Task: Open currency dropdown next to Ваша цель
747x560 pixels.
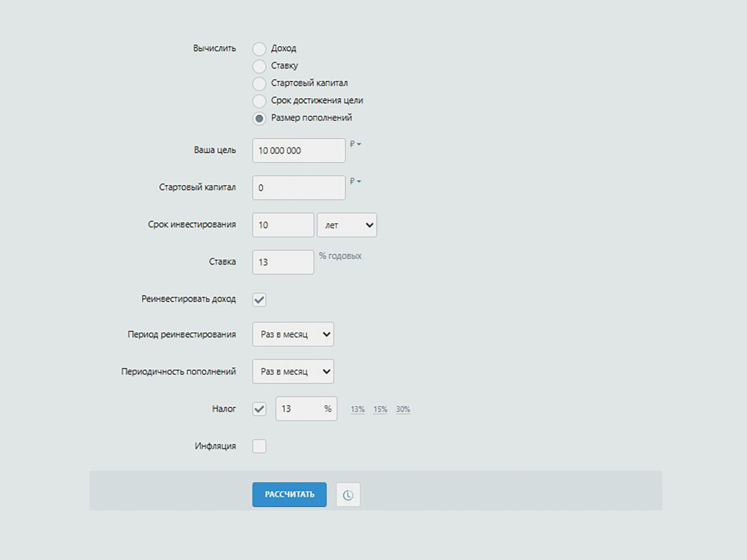Action: pyautogui.click(x=356, y=144)
